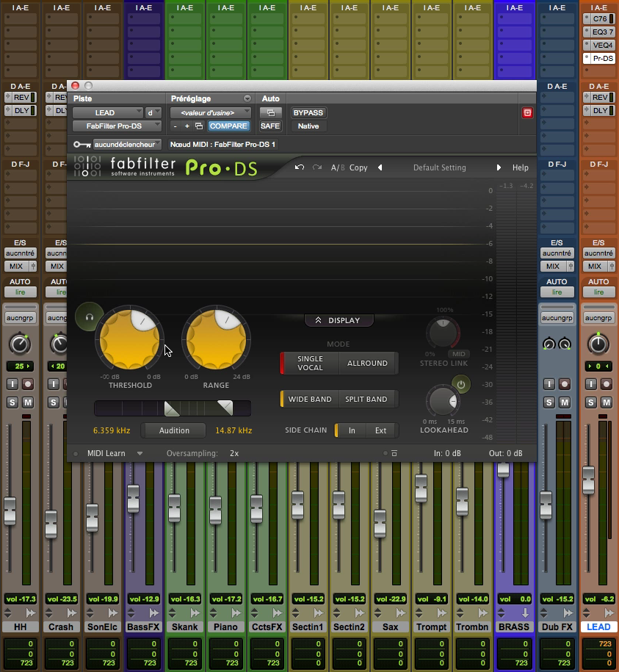The height and width of the screenshot is (672, 619).
Task: Click the Dub FX left pan knob
Action: (549, 344)
